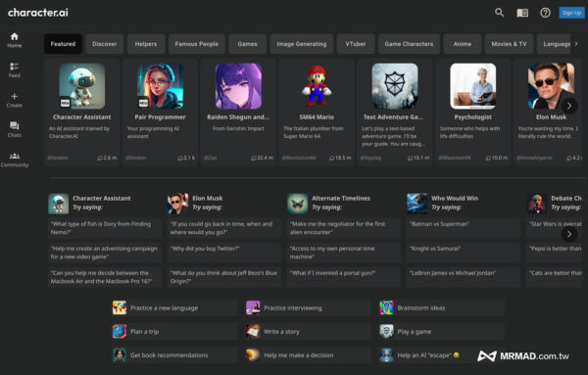Select the Featured tab
Viewport: 588px width, 375px height.
click(63, 44)
